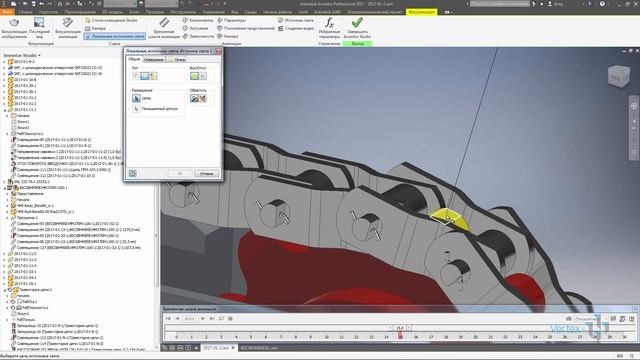Open the File tab in ribbon
This screenshot has width=640, height=360.
(7, 12)
